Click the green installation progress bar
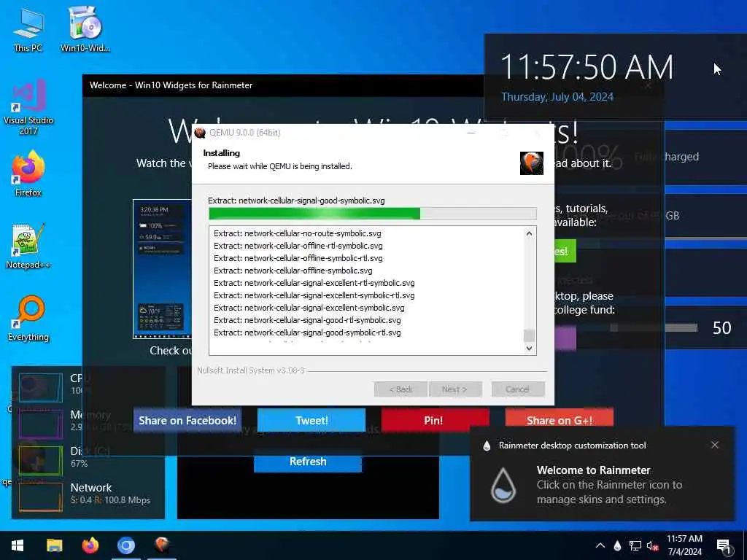 [372, 214]
